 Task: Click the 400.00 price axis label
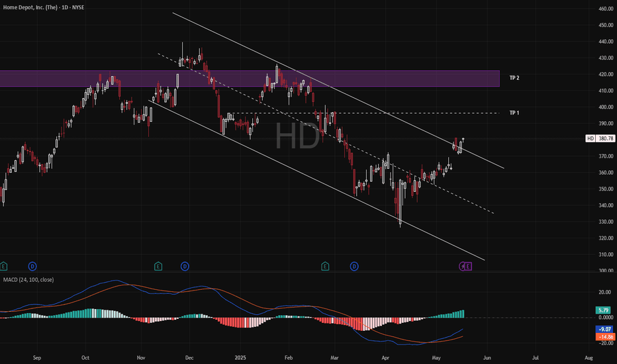click(606, 107)
